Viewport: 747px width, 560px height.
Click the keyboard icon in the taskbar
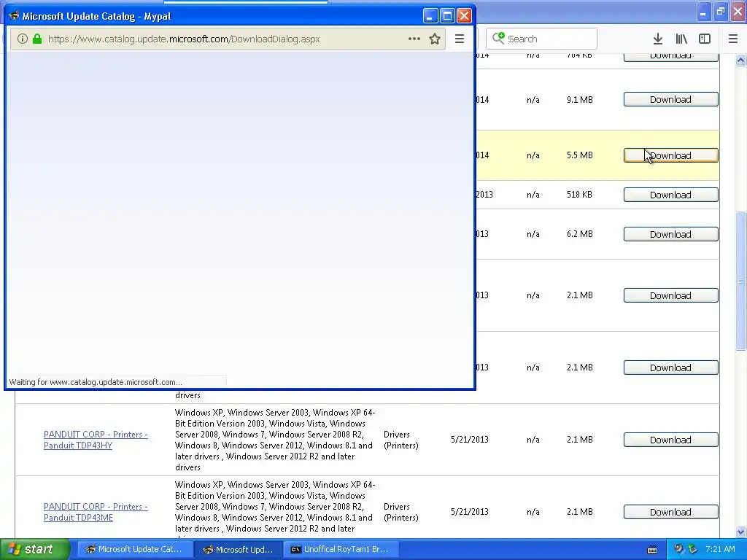[652, 550]
